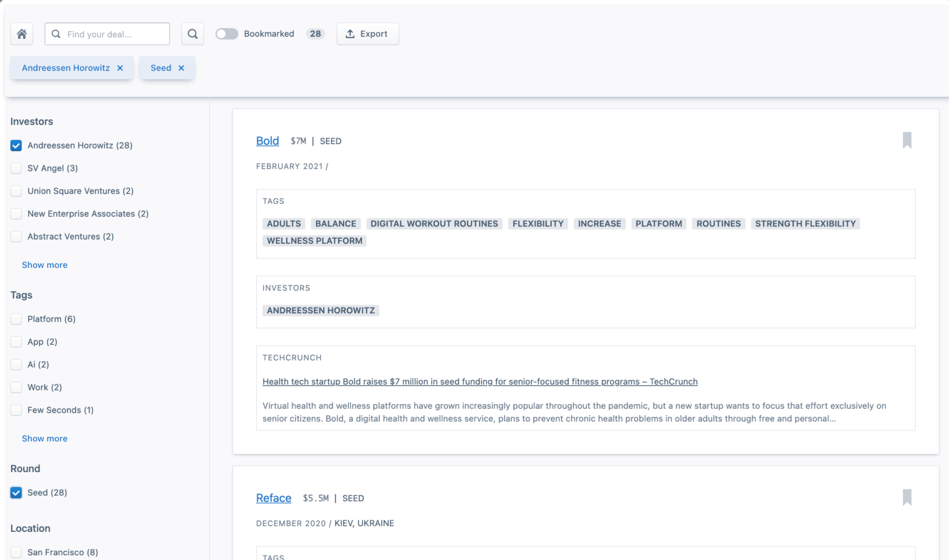Click the BALANCE tag

335,224
